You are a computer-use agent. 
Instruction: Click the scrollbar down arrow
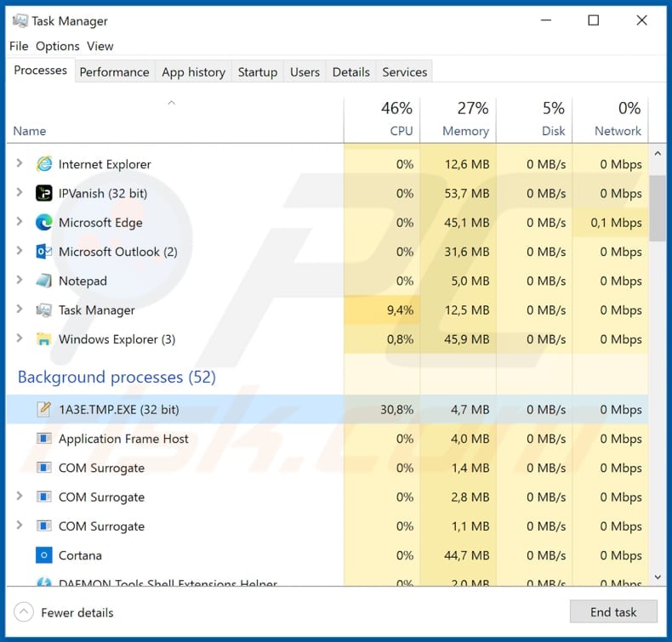658,577
